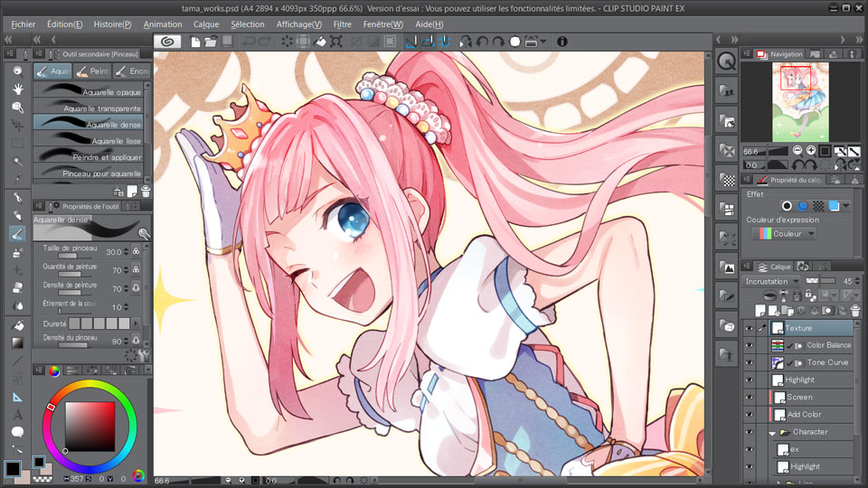Click the New document icon in toolbar
The height and width of the screenshot is (488, 868).
click(195, 42)
